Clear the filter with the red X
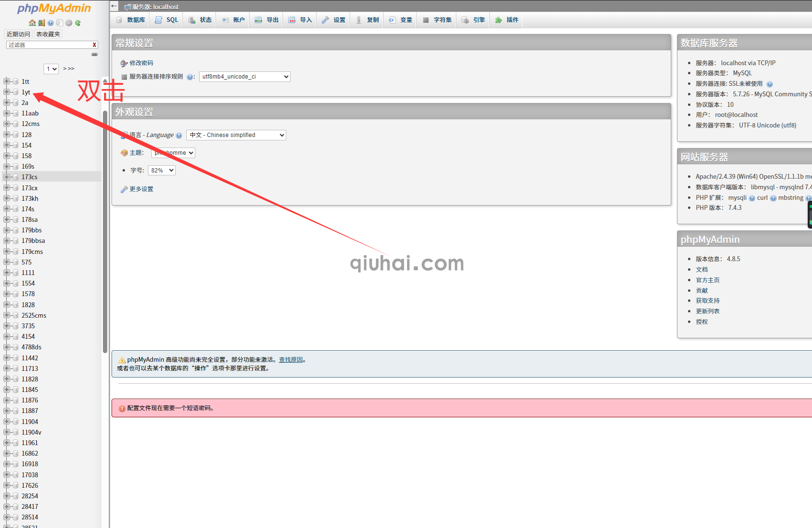 94,45
